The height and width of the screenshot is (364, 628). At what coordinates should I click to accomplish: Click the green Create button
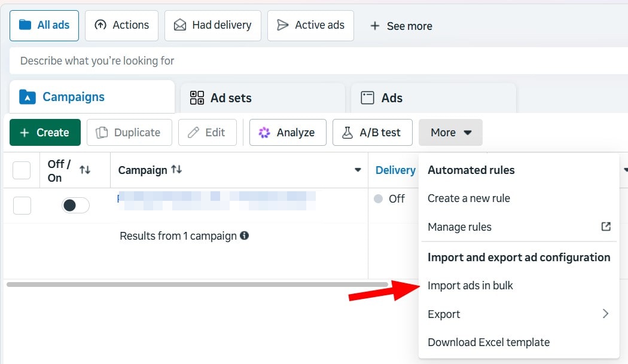point(45,133)
